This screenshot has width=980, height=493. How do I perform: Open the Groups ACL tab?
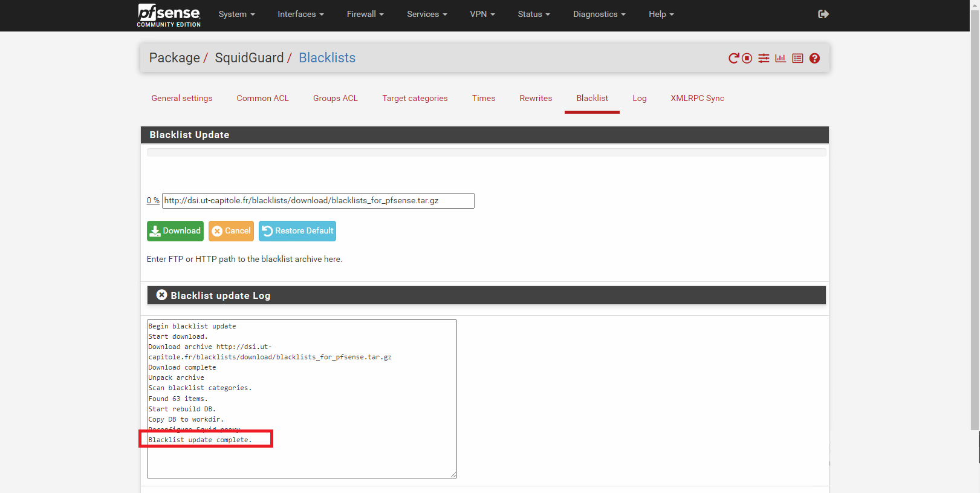tap(336, 98)
